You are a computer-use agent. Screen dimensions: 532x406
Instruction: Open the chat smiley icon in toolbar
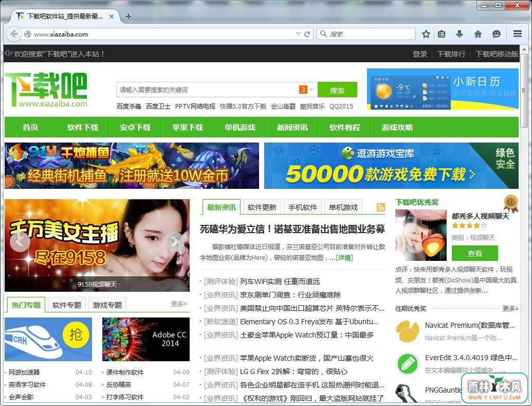coord(497,34)
